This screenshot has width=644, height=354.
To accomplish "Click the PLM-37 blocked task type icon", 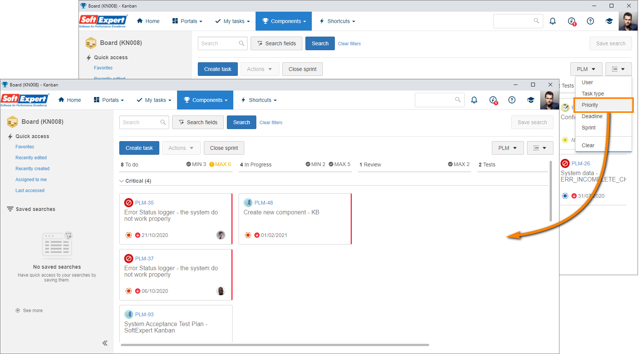I will [x=129, y=259].
